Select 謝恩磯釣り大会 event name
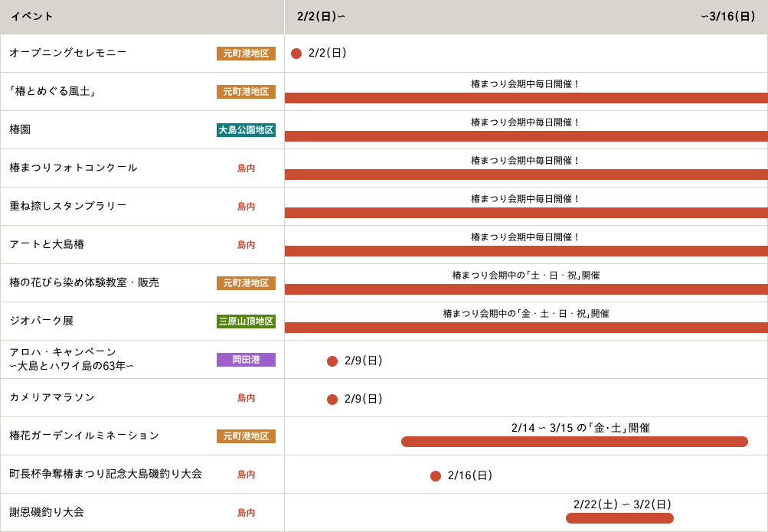 [47, 512]
